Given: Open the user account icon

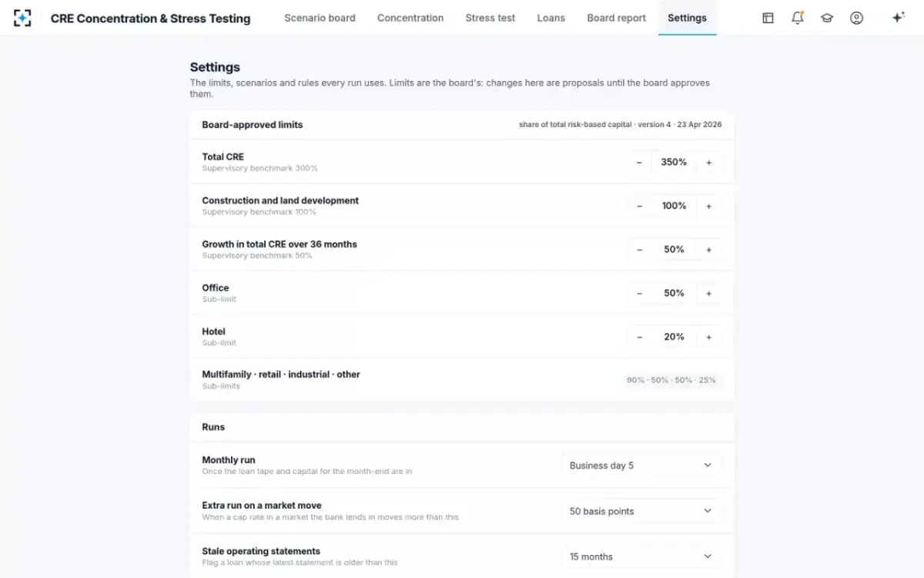Looking at the screenshot, I should pos(856,18).
